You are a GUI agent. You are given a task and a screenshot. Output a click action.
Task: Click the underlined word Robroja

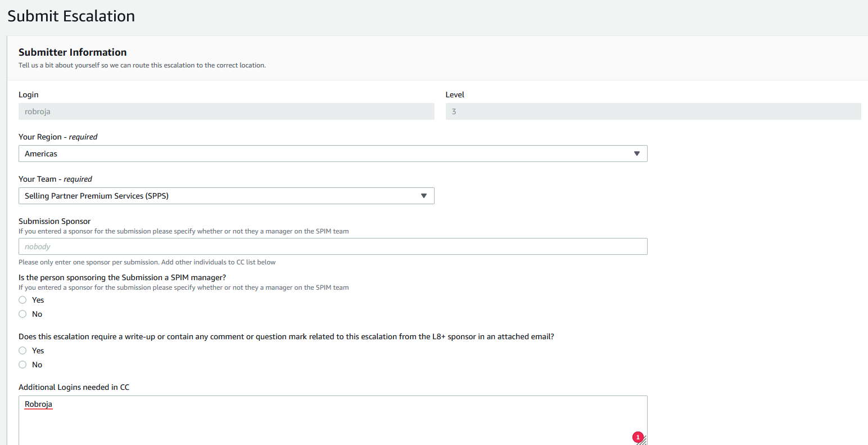pos(38,404)
